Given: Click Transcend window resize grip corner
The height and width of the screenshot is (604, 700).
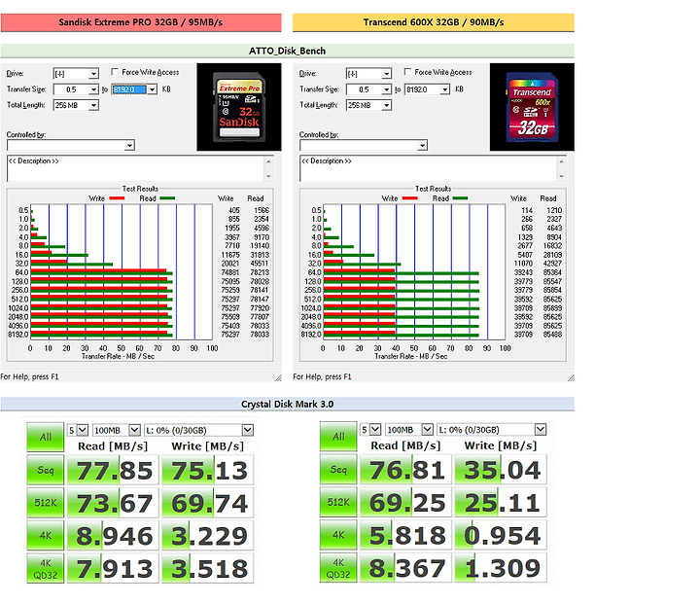Looking at the screenshot, I should click(571, 378).
